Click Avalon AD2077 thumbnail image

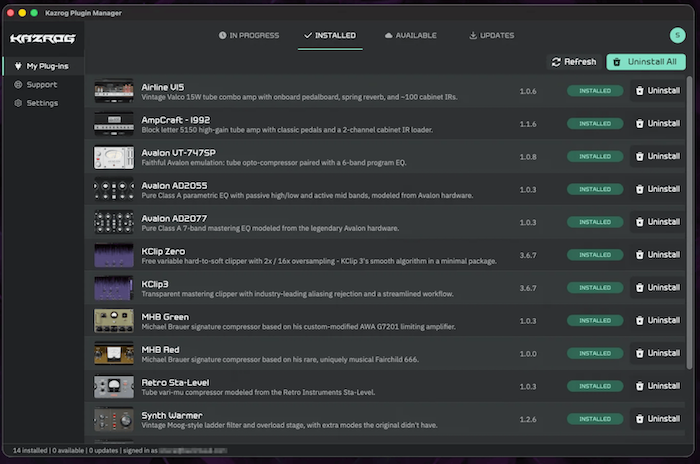[x=114, y=222]
